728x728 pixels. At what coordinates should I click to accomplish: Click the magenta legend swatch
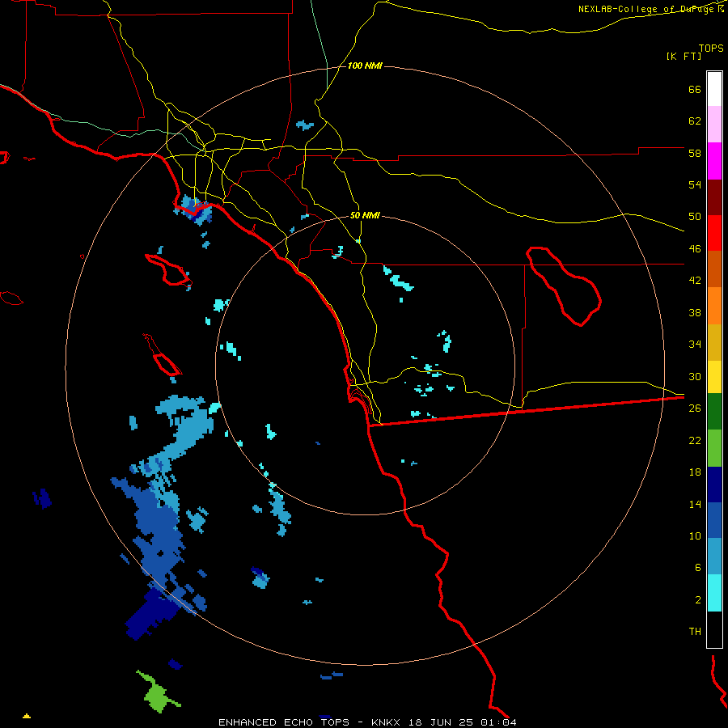pos(714,161)
